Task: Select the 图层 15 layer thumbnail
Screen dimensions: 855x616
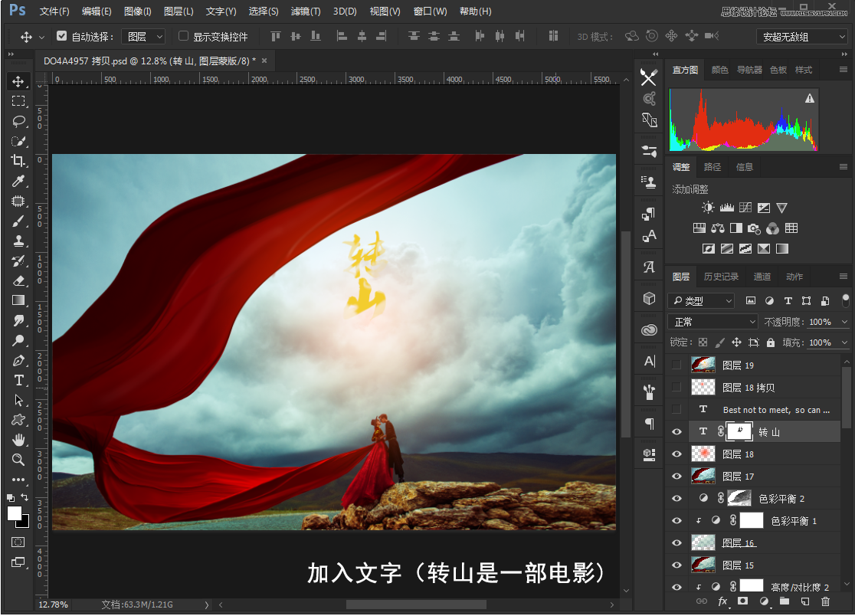Action: (x=703, y=565)
